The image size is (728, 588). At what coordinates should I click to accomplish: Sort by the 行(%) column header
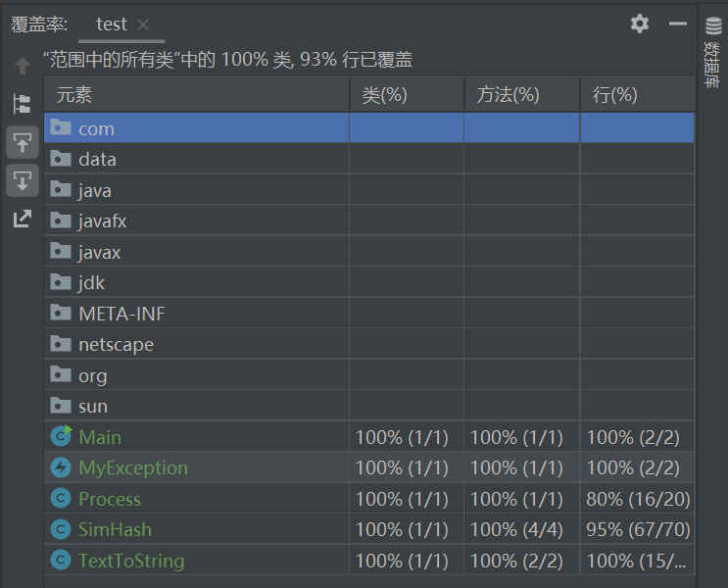click(637, 95)
